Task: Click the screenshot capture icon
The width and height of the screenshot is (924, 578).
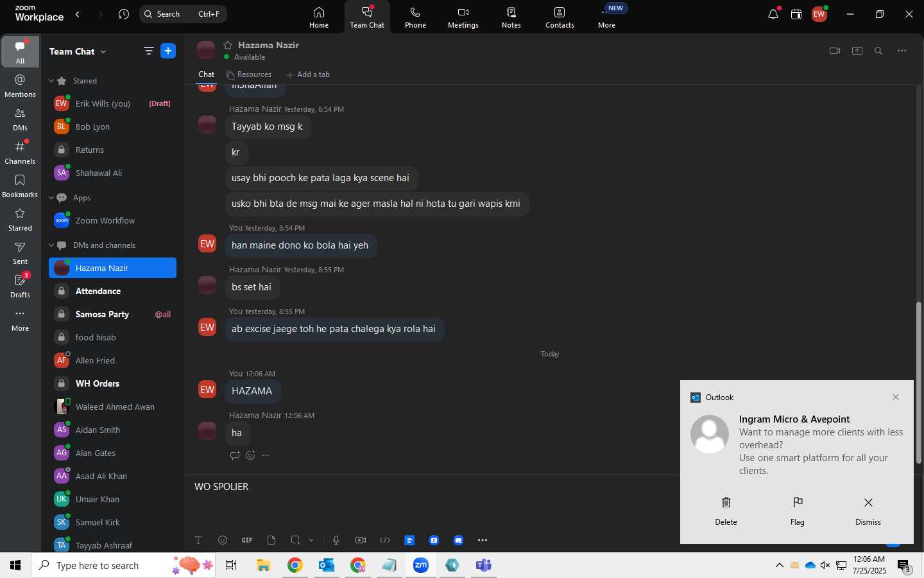Action: [x=295, y=540]
